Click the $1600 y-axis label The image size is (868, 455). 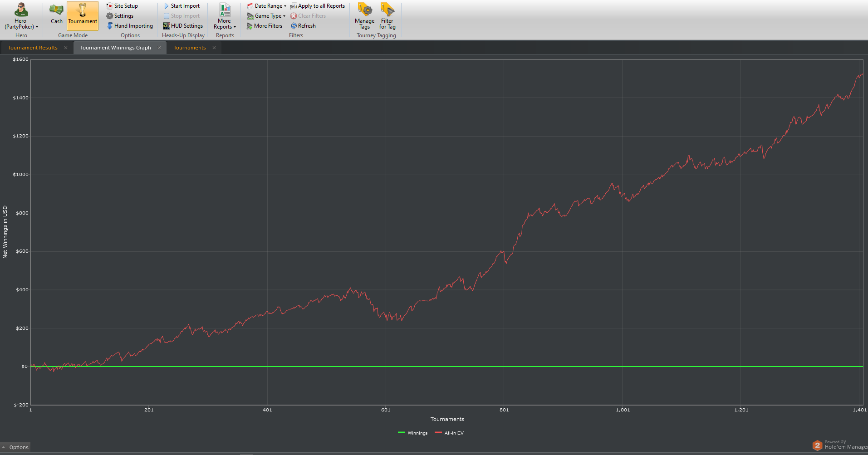coord(20,59)
